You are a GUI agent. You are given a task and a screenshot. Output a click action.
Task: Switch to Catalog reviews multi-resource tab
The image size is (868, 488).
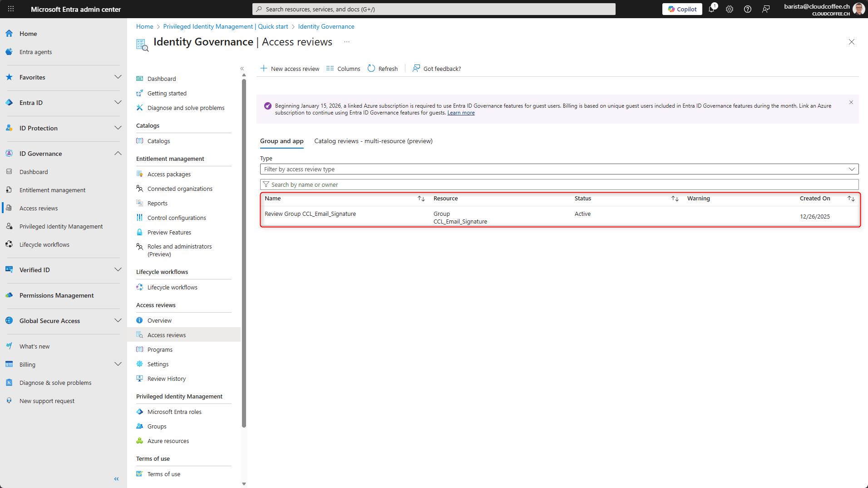click(373, 141)
